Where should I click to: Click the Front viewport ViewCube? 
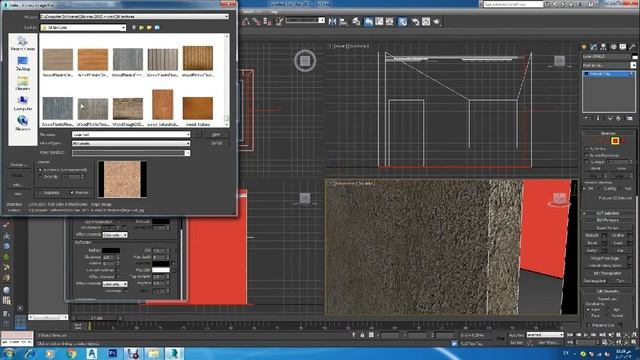(559, 61)
